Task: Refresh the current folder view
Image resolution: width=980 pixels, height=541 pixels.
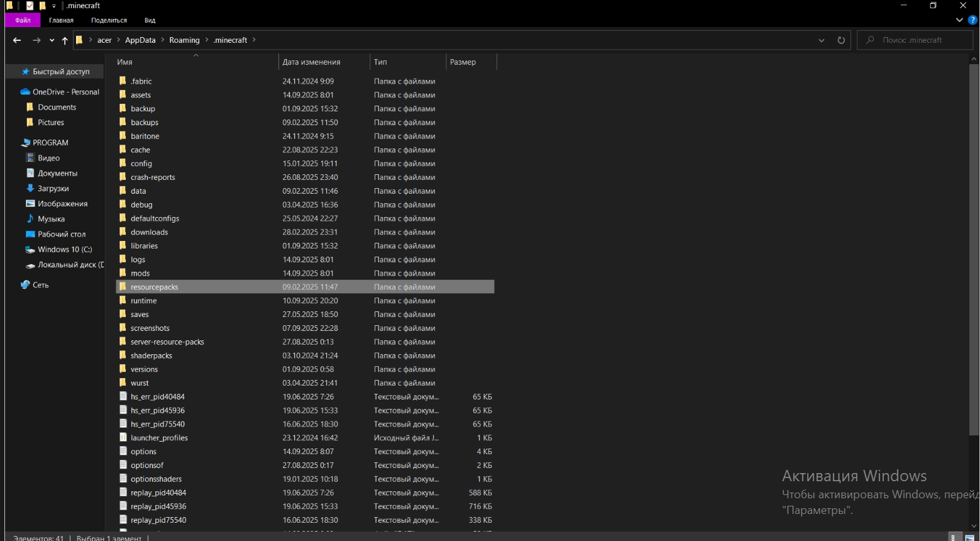Action: (x=841, y=40)
